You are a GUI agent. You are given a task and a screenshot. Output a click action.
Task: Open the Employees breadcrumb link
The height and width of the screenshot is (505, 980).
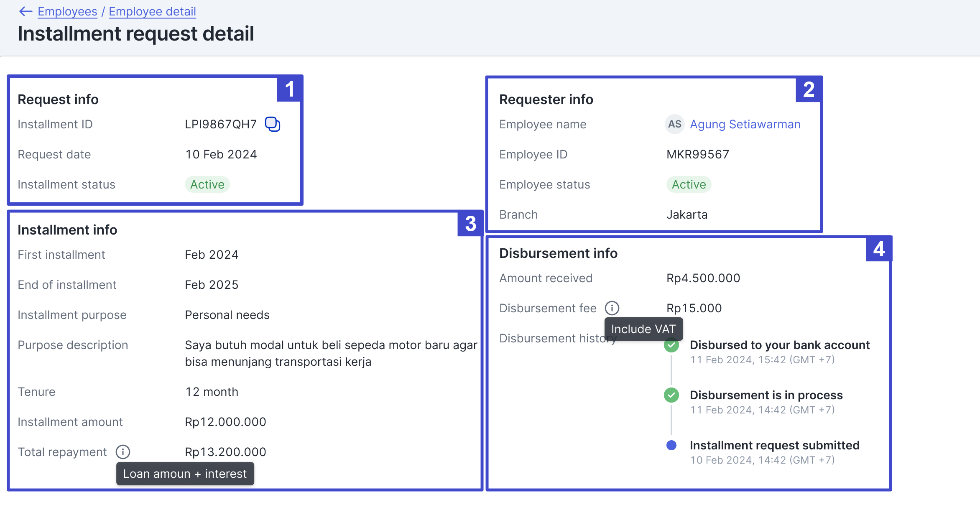coord(67,11)
